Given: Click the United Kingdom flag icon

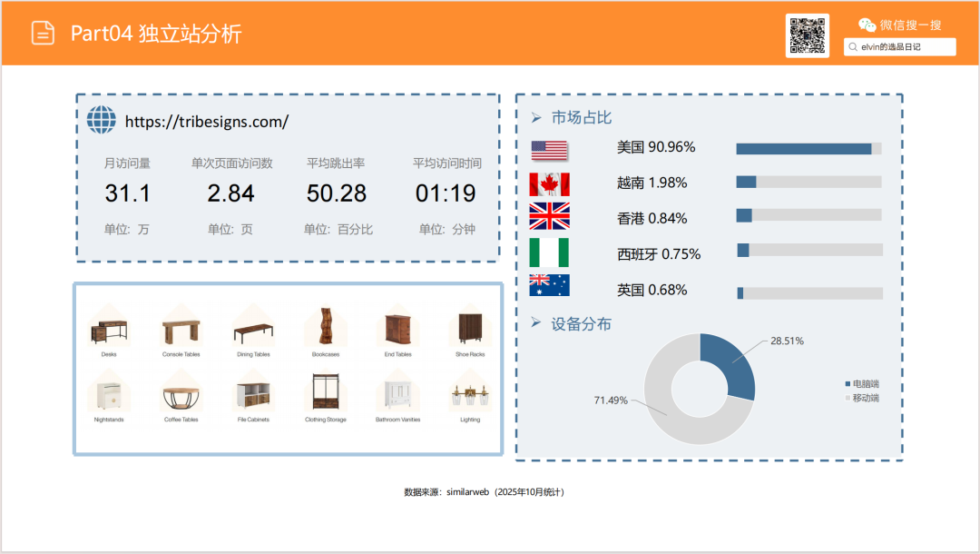Looking at the screenshot, I should [549, 216].
